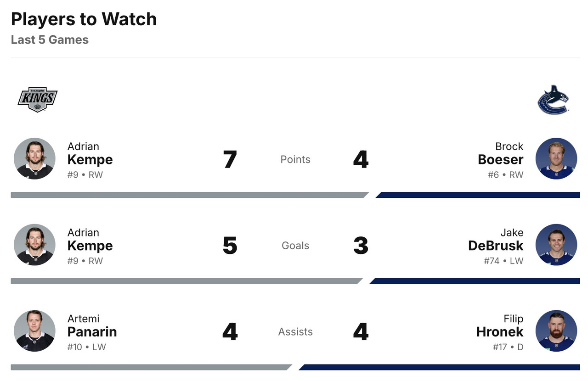Click the Assists stat label

click(295, 332)
